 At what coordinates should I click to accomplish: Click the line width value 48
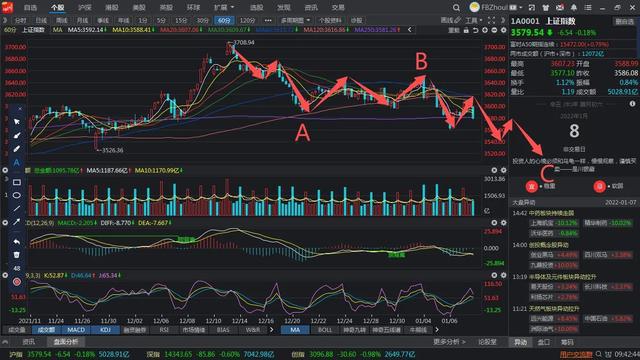point(17,268)
